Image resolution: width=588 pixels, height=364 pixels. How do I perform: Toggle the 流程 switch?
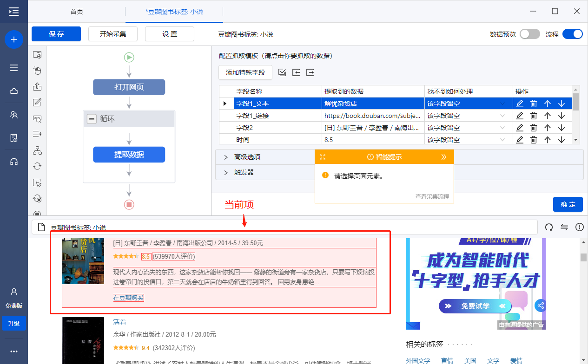(x=573, y=34)
